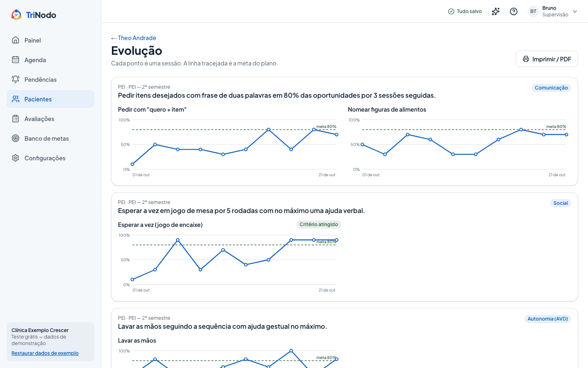Viewport: 588px width, 368px height.
Task: Go to Painel in the sidebar
Action: pos(50,40)
